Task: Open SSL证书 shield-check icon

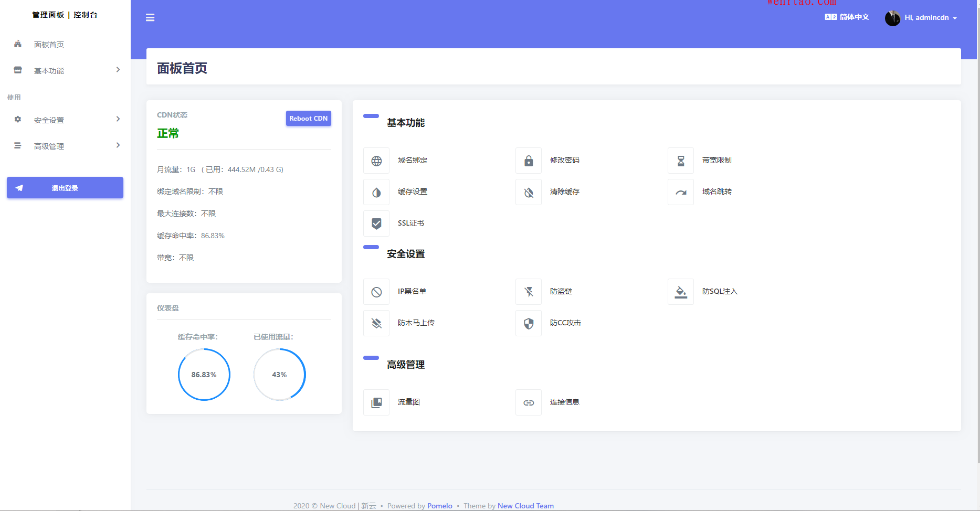Action: 376,223
